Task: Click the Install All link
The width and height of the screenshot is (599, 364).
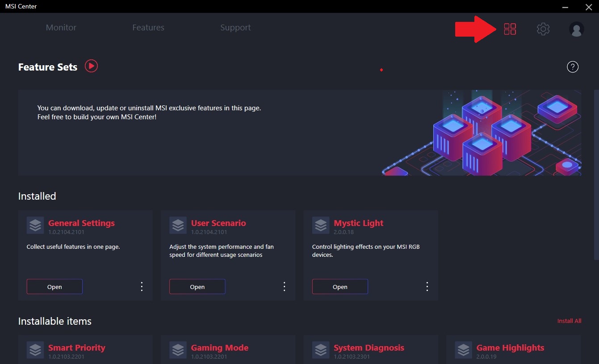Action: point(569,321)
